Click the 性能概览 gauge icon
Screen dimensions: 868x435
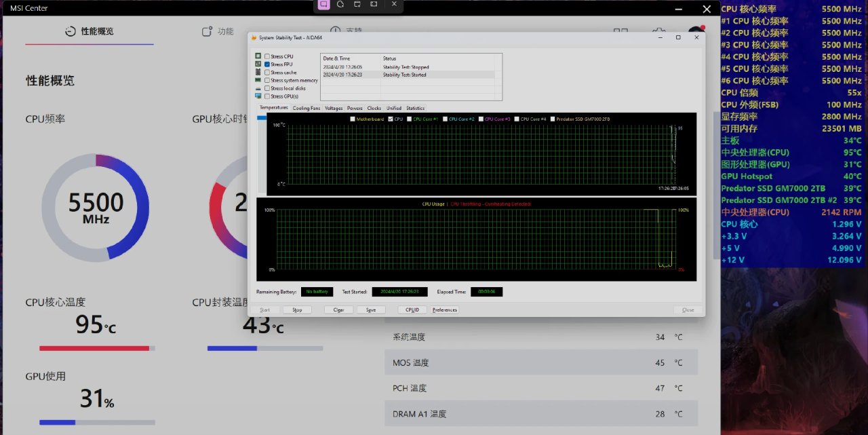click(x=70, y=32)
